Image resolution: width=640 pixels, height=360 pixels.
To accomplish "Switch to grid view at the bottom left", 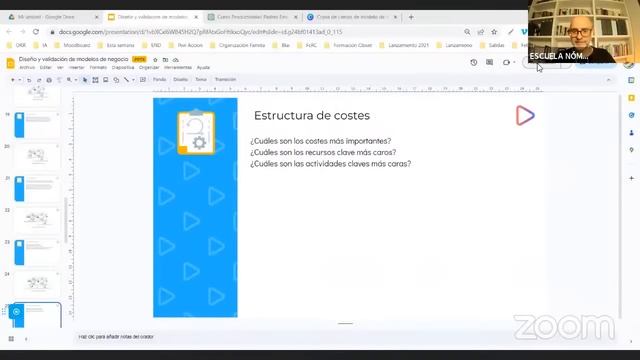I will [11, 339].
